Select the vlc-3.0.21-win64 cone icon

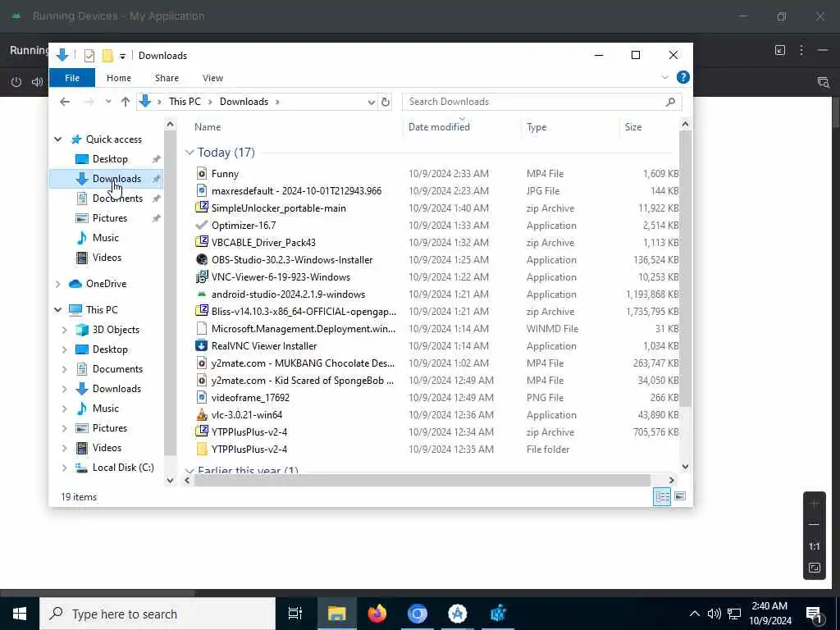pos(202,414)
